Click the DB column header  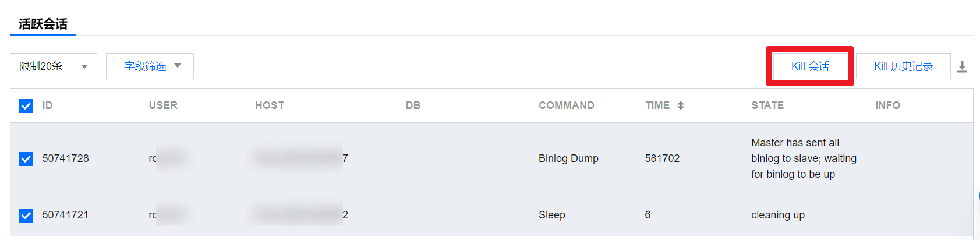tap(413, 105)
